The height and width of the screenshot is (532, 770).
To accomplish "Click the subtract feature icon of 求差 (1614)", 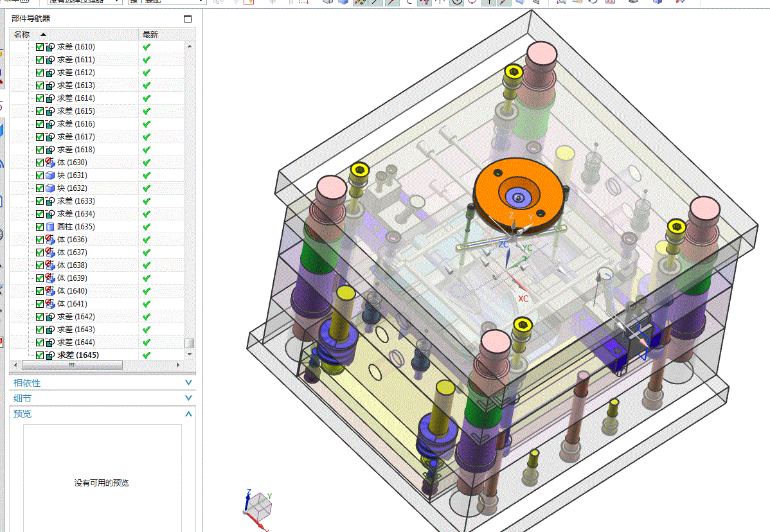I will coord(50,98).
